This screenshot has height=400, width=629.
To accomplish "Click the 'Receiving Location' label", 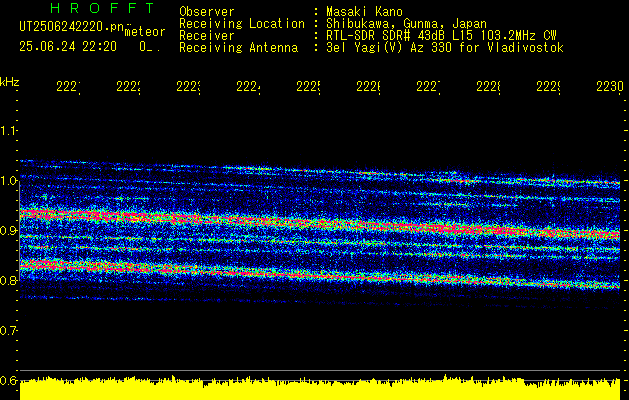I will pyautogui.click(x=242, y=24).
